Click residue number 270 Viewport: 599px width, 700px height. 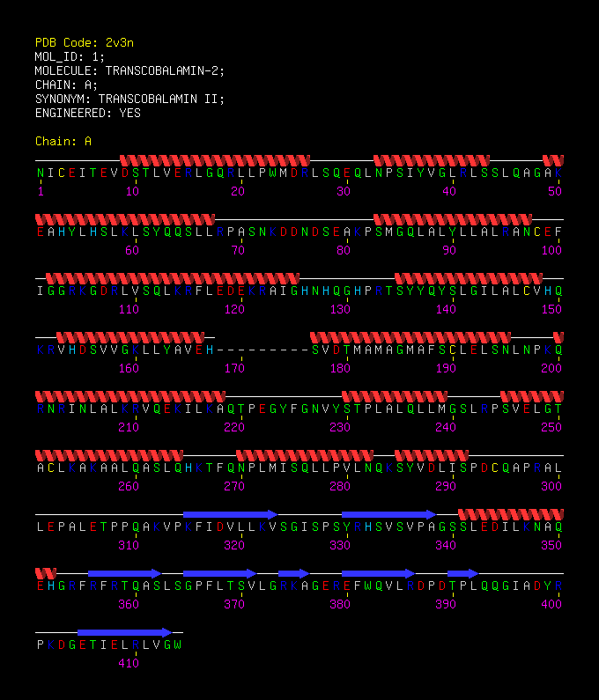[x=234, y=486]
